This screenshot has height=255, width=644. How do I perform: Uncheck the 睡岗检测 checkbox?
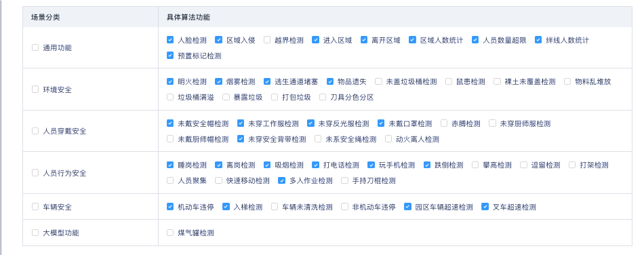pos(170,165)
